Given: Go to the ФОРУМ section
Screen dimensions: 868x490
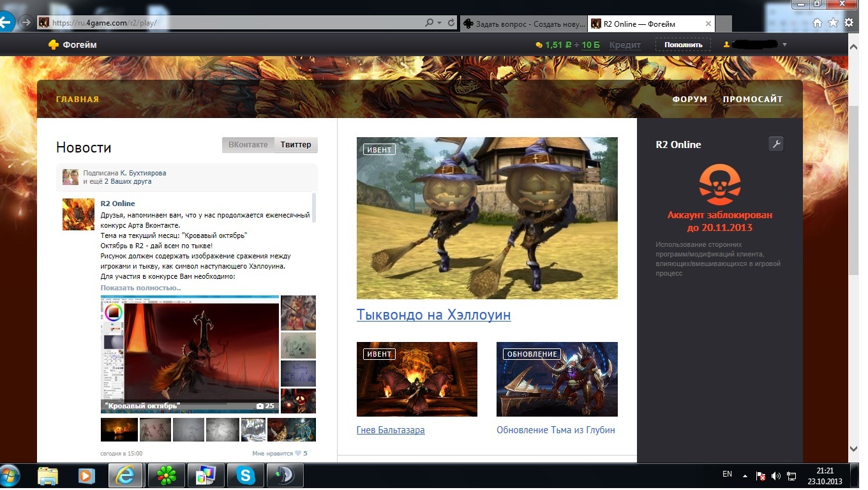Looking at the screenshot, I should click(x=689, y=100).
